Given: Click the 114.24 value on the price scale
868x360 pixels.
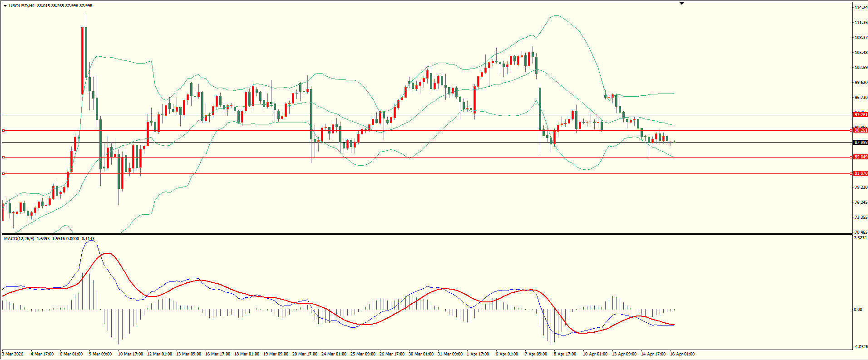Looking at the screenshot, I should (x=861, y=8).
